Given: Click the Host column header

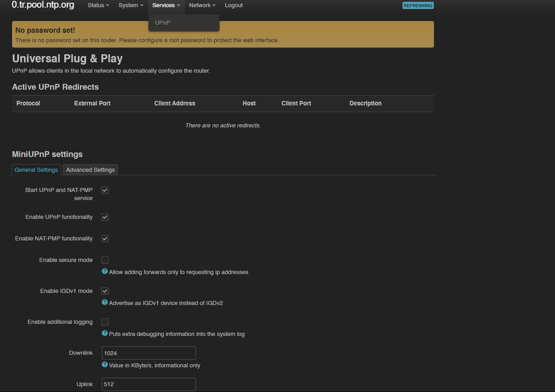Looking at the screenshot, I should [249, 103].
